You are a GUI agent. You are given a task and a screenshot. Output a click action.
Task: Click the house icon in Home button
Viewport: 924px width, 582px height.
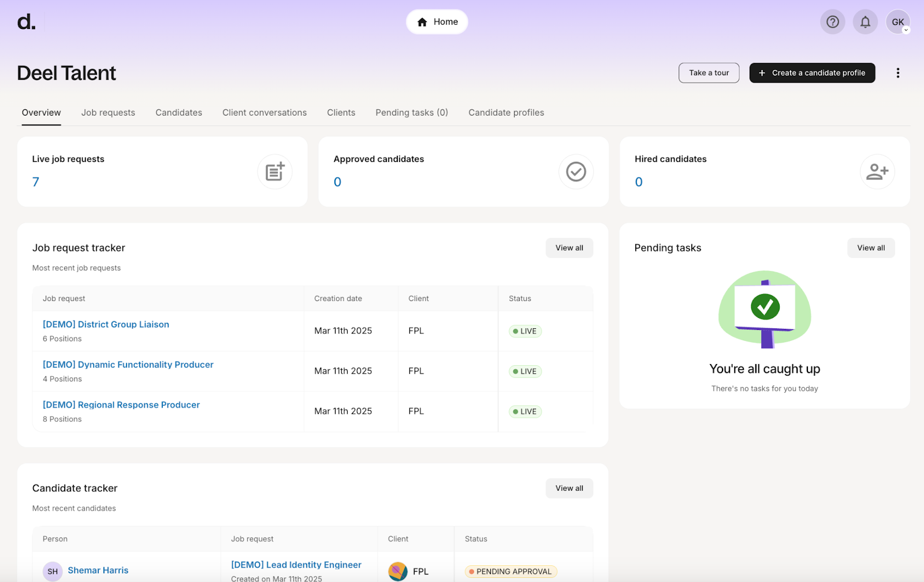422,22
